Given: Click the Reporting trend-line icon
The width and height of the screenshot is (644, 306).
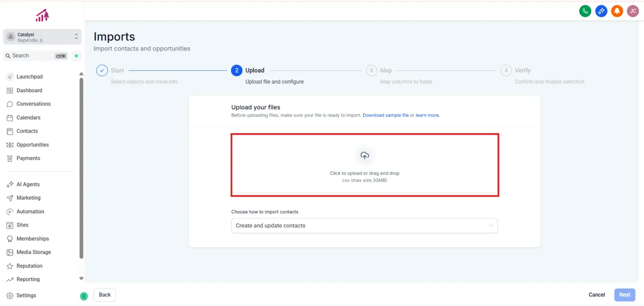Looking at the screenshot, I should [x=10, y=280].
